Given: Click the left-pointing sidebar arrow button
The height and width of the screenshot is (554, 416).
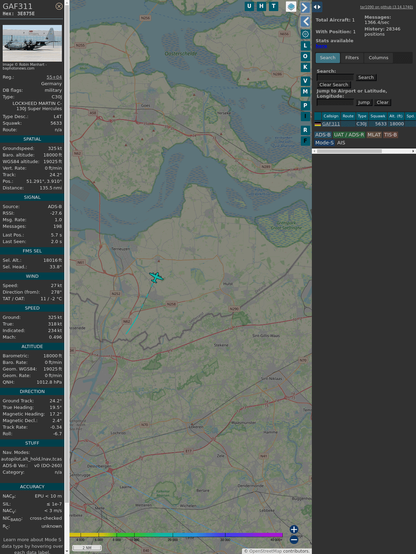Looking at the screenshot, I should [x=305, y=22].
